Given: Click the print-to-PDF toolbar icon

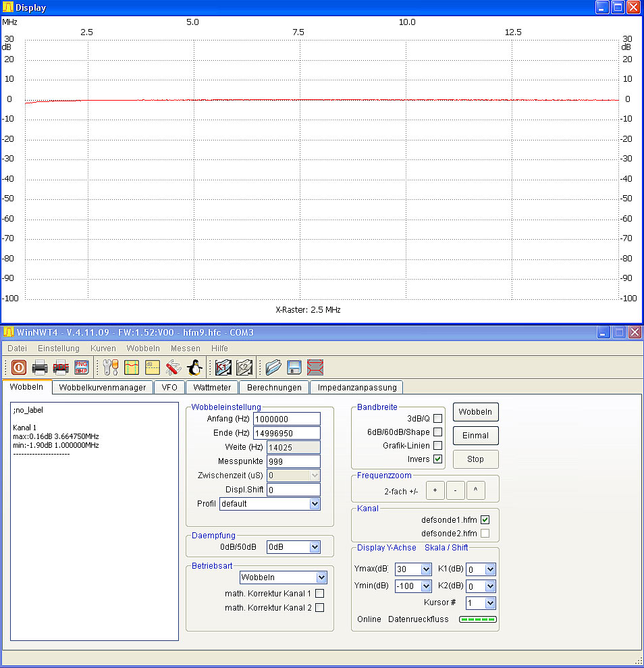Looking at the screenshot, I should 61,367.
